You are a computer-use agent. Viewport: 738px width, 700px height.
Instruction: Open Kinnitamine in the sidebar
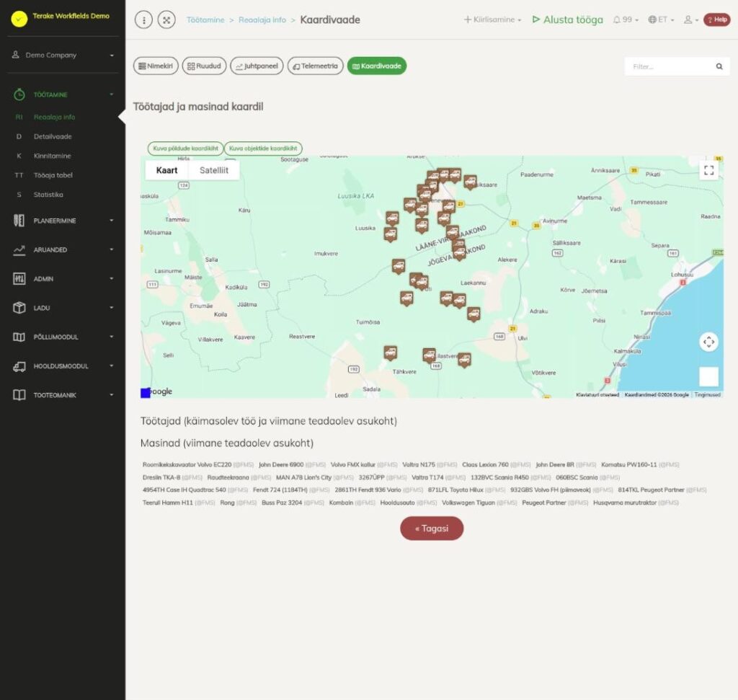coord(52,156)
